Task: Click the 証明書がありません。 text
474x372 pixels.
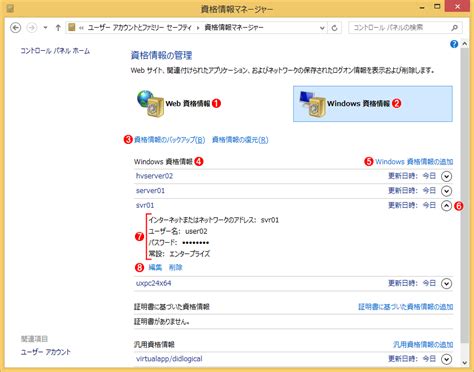Action: point(162,322)
